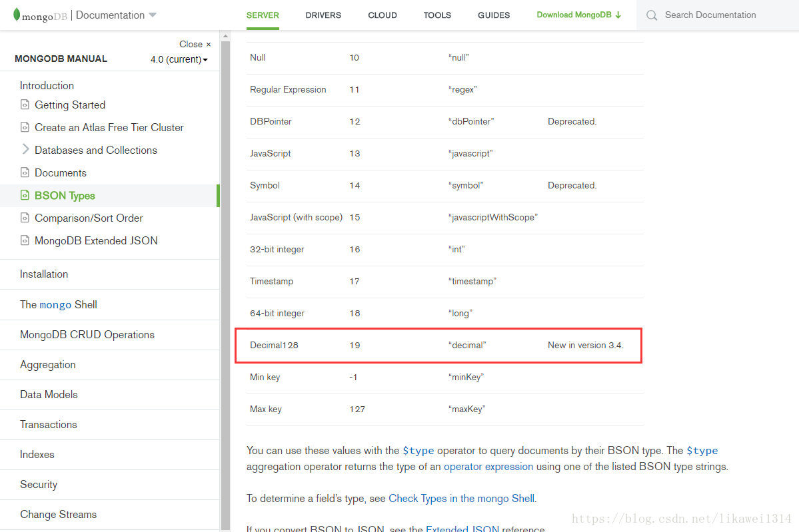Open the Aggregation section
The width and height of the screenshot is (799, 532).
(48, 365)
